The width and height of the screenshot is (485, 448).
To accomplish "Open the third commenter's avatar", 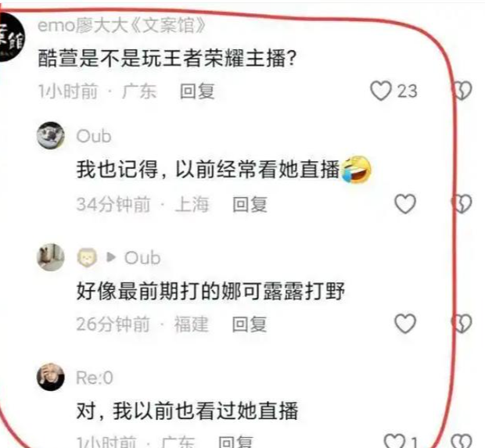I will tap(51, 257).
